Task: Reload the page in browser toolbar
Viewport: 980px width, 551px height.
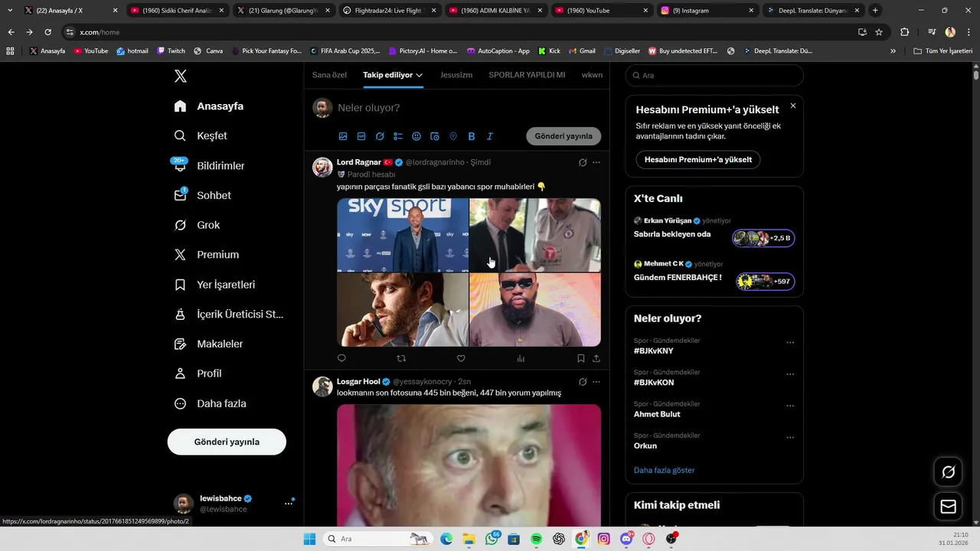Action: (47, 32)
